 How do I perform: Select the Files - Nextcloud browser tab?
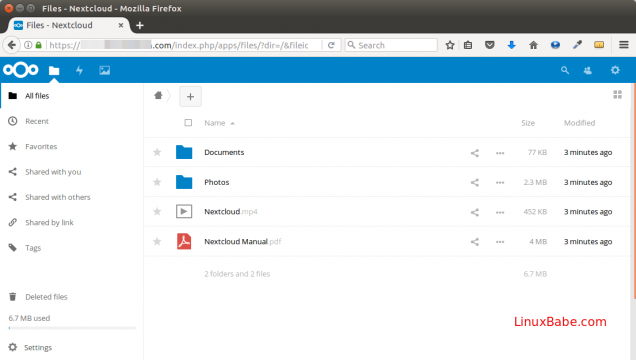(x=69, y=25)
